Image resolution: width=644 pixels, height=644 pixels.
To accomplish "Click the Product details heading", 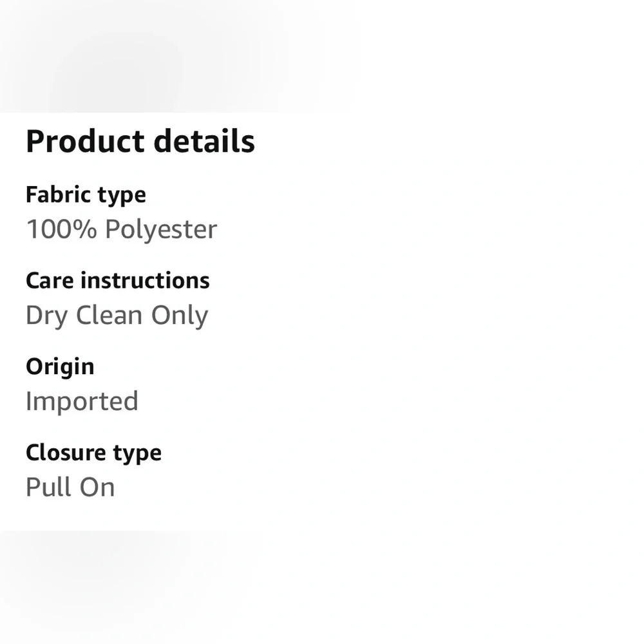I will [140, 141].
